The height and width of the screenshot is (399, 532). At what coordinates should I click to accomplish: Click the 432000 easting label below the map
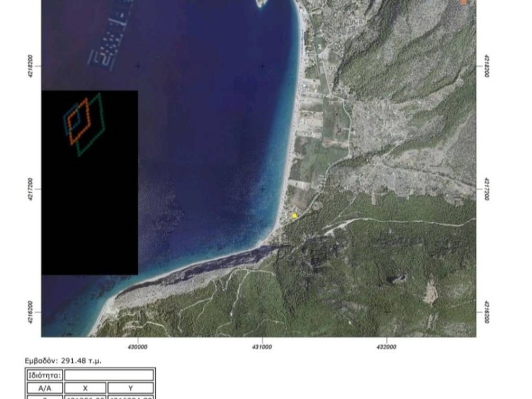387,347
